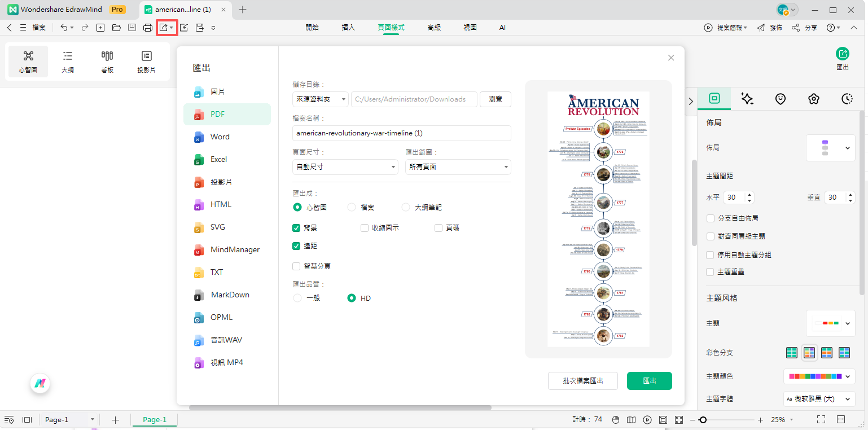Open the 匯出範圍 page range dropdown
Image resolution: width=868 pixels, height=430 pixels.
[458, 166]
